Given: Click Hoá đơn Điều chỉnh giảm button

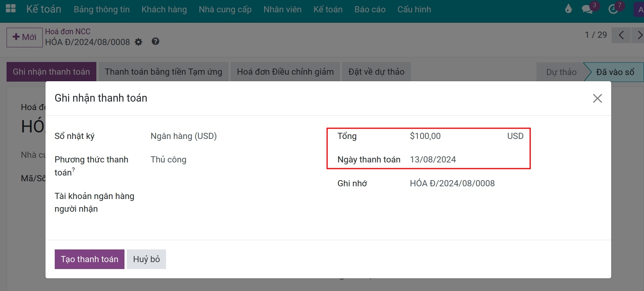Looking at the screenshot, I should 285,72.
